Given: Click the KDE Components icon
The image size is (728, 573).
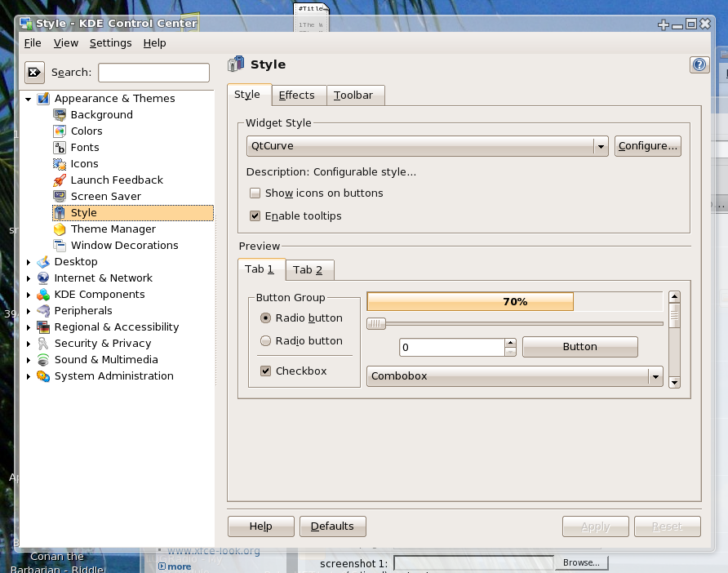Looking at the screenshot, I should coord(43,295).
